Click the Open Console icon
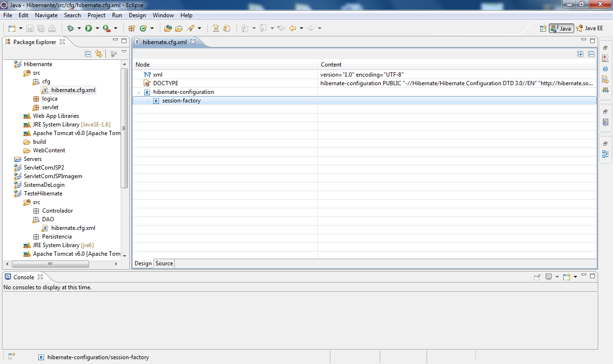This screenshot has height=364, width=613. (567, 277)
